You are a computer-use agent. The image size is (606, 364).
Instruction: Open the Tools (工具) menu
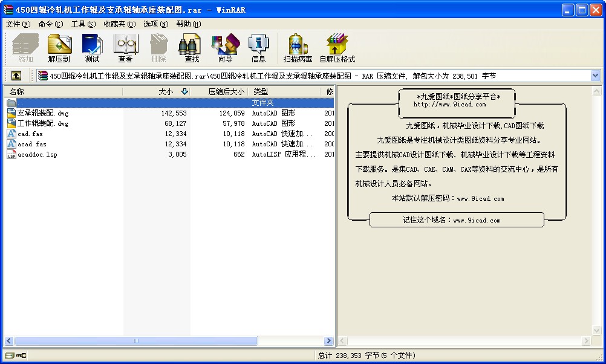point(83,24)
